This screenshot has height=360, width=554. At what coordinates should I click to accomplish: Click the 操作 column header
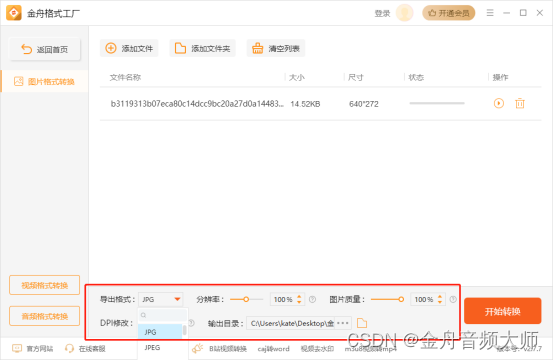pos(500,77)
